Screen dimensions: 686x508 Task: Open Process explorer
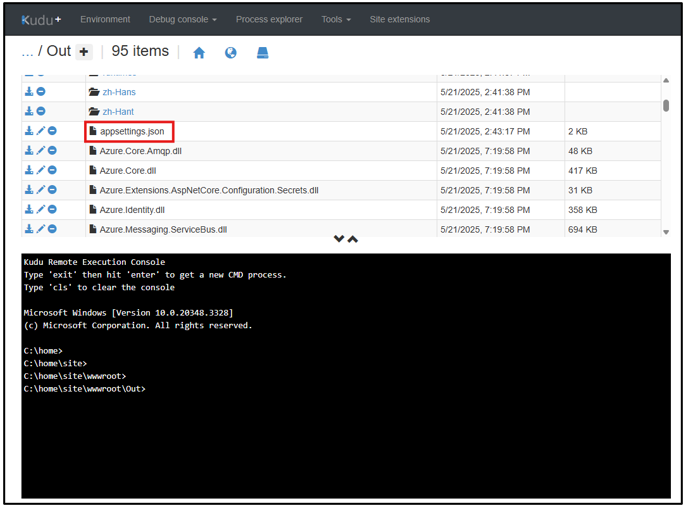(269, 19)
